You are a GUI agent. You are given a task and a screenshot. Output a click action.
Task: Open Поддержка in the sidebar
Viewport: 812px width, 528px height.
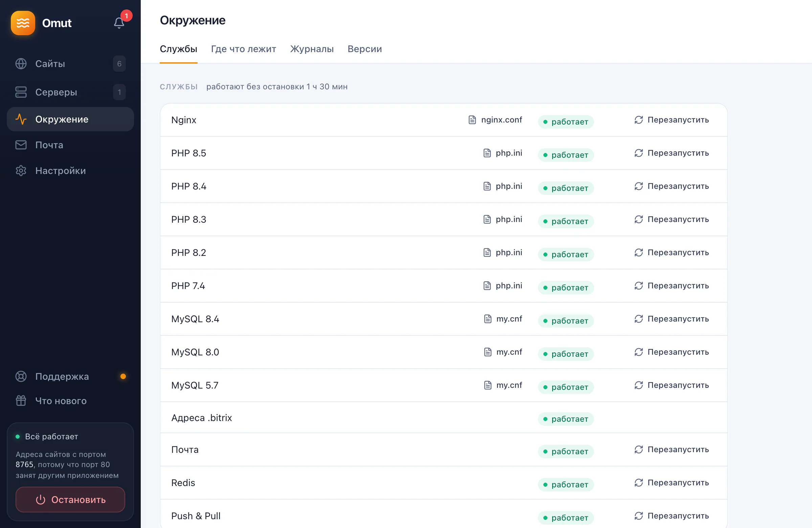point(70,376)
